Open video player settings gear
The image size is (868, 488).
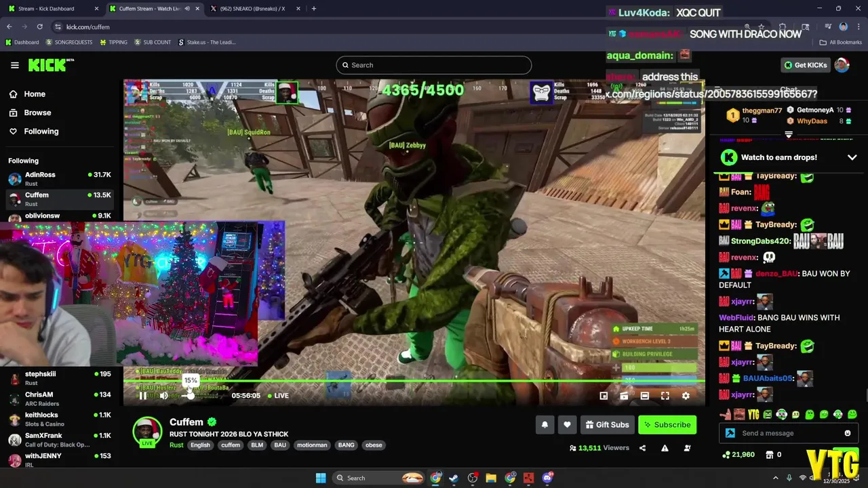pos(686,396)
